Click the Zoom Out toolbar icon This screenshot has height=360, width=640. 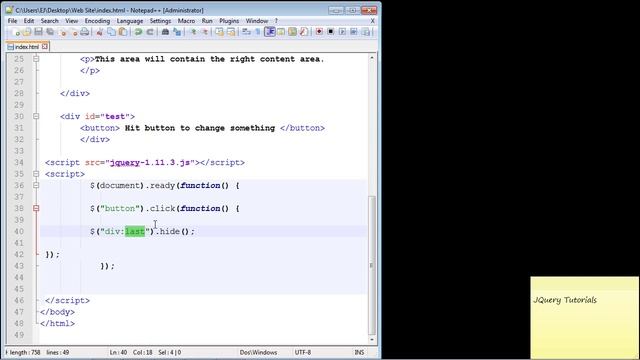204,32
